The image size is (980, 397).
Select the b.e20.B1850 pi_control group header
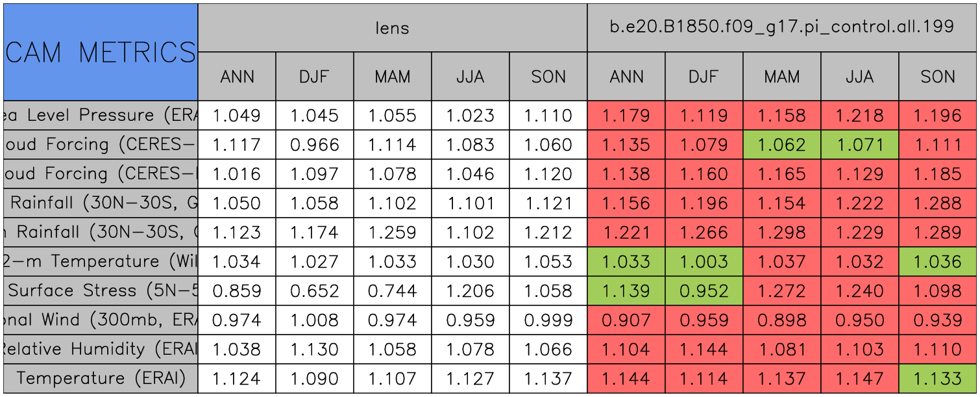[781, 27]
